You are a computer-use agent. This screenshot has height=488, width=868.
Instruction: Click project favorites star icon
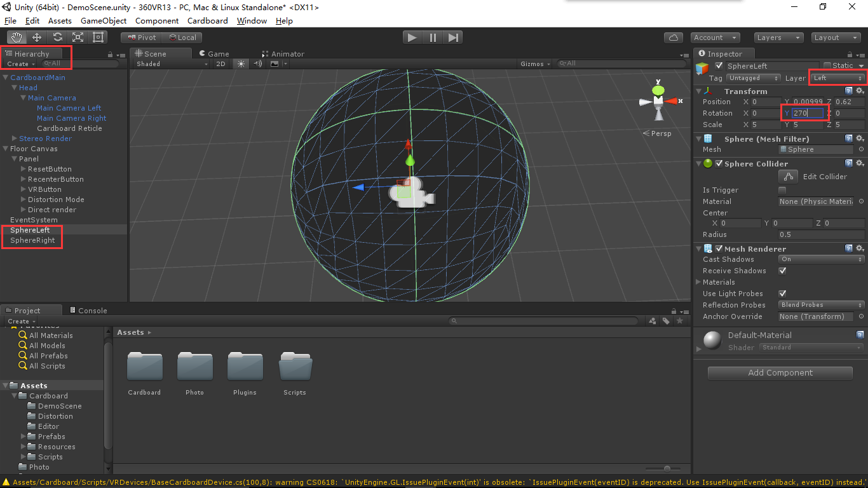(x=680, y=321)
